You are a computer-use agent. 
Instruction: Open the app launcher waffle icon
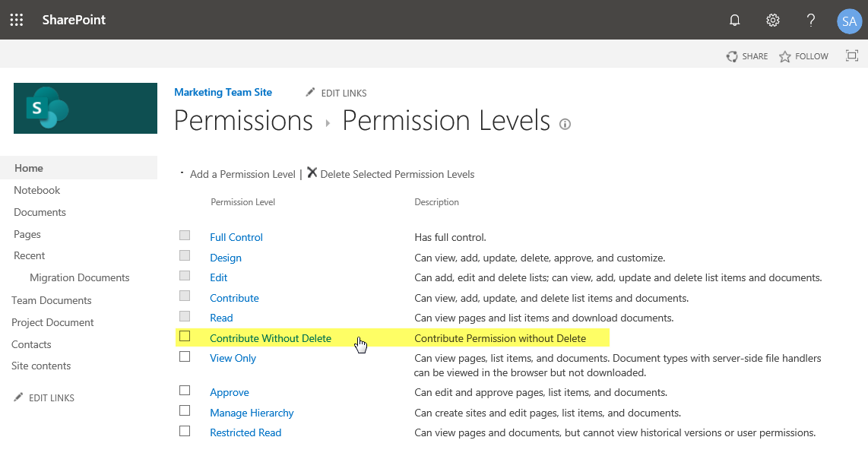click(17, 20)
